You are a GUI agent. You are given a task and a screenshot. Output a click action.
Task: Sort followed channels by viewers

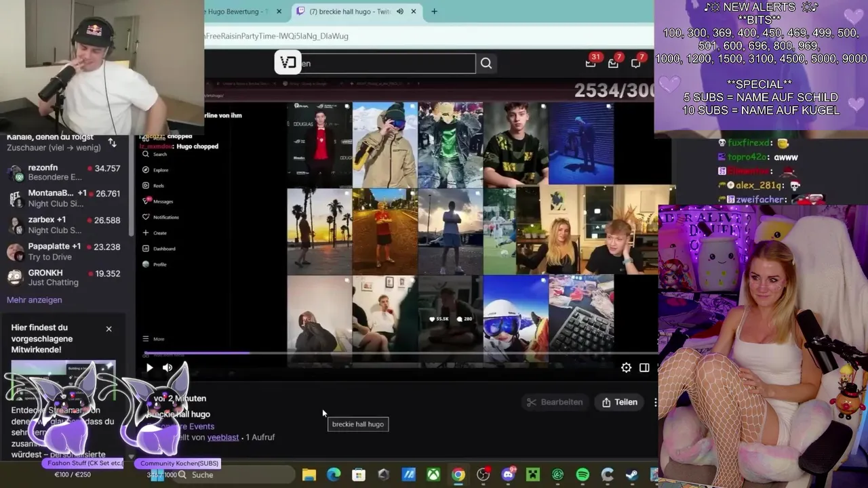(113, 144)
